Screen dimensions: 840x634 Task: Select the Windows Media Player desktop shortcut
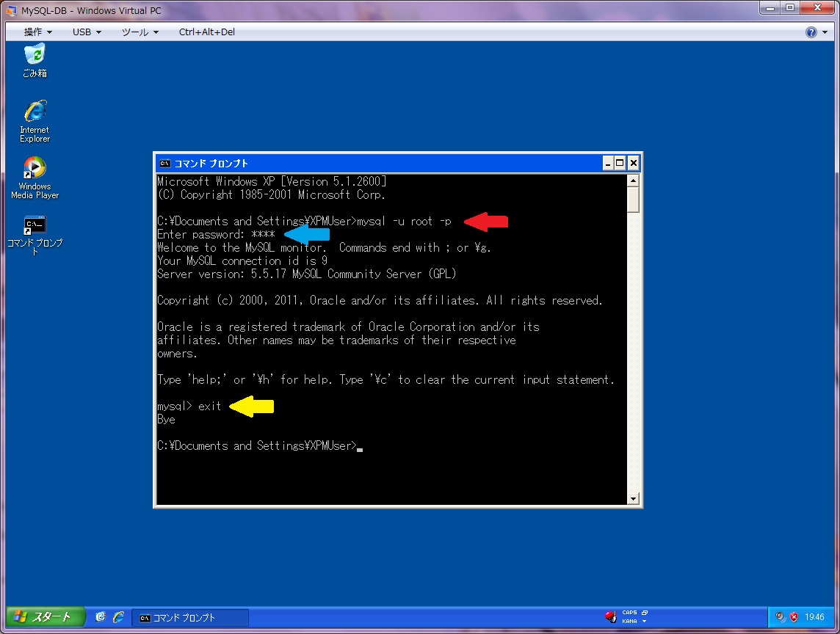coord(35,178)
